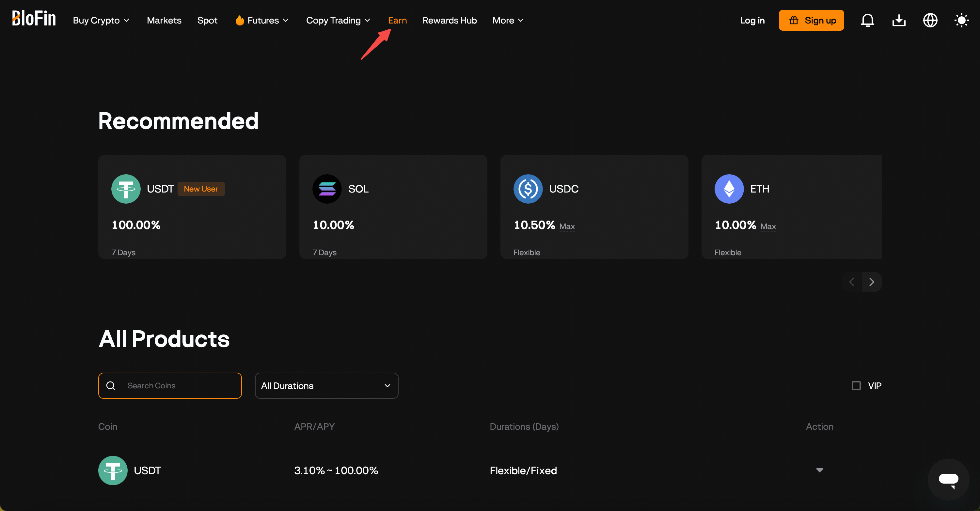Click the Log in link

click(752, 20)
